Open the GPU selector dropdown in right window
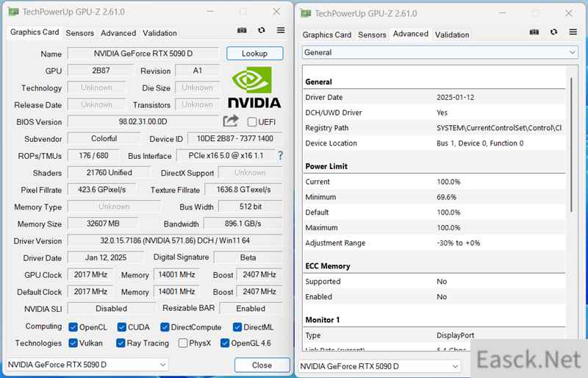Screen dimensions: 588x378 click(379, 366)
